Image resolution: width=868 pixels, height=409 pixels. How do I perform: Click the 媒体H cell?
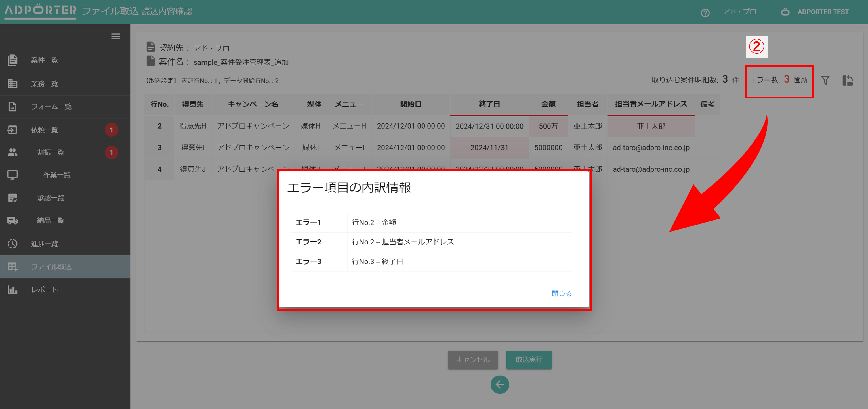310,126
